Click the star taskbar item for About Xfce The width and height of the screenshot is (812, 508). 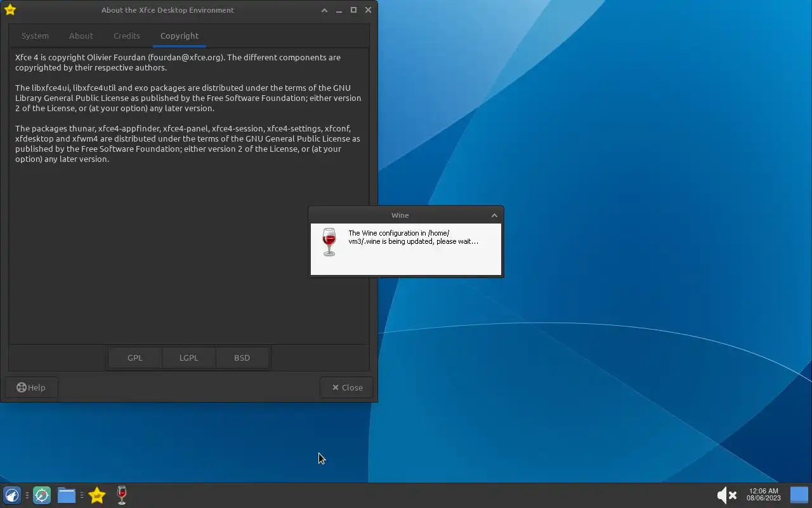tap(97, 495)
